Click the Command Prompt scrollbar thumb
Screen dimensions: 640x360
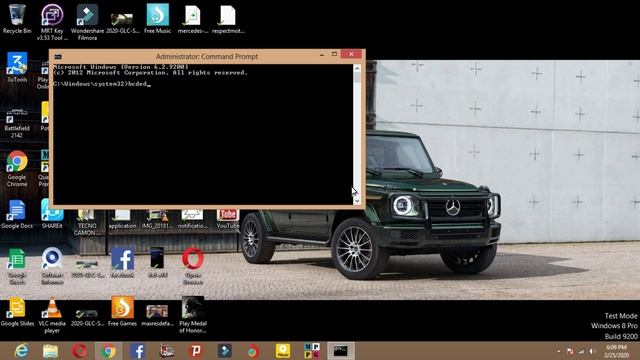click(357, 78)
